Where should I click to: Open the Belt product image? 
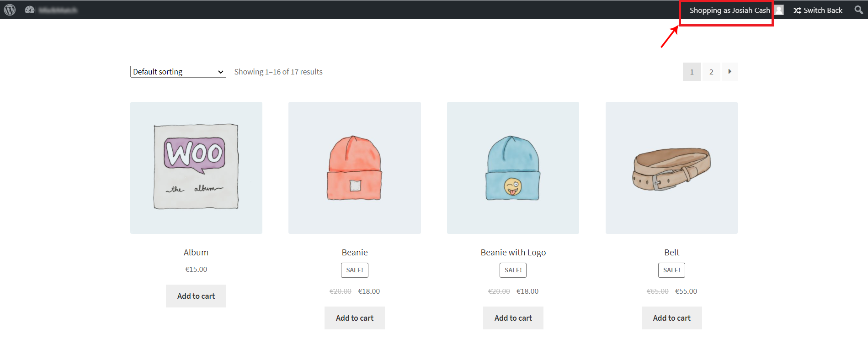(x=671, y=168)
